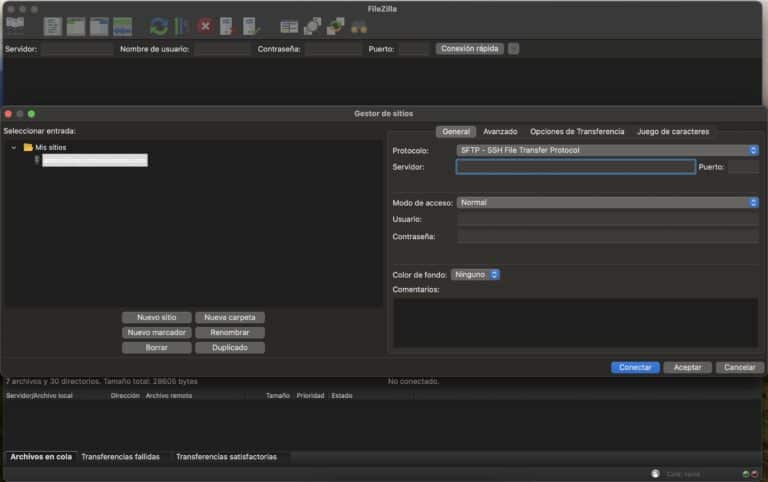Click the Tamaño column header
Viewport: 768px width, 482px height.
tap(278, 396)
